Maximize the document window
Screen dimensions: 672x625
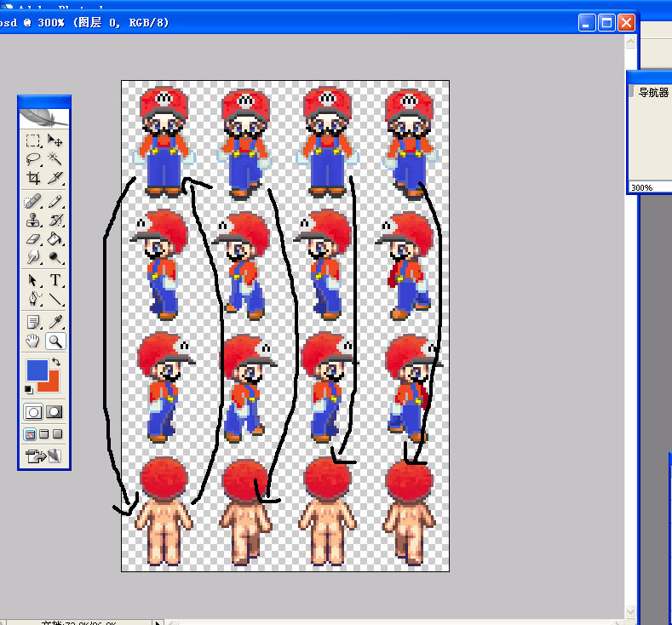(606, 23)
